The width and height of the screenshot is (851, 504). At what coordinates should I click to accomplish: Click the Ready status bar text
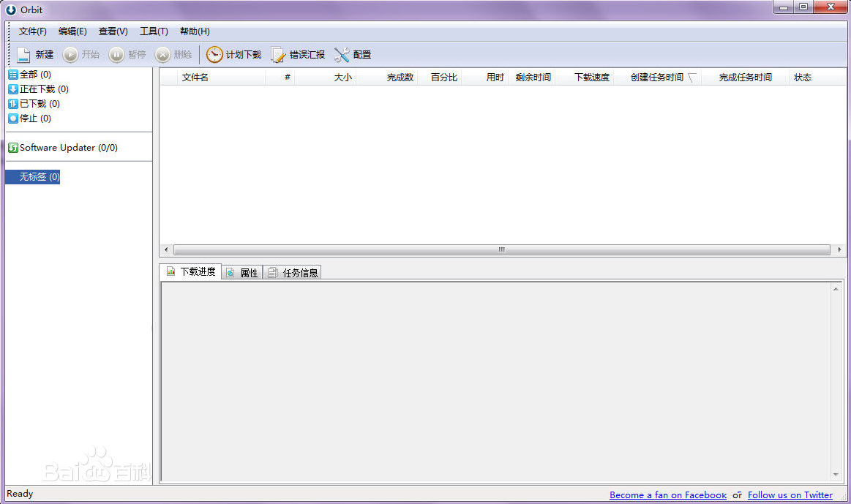click(x=20, y=494)
